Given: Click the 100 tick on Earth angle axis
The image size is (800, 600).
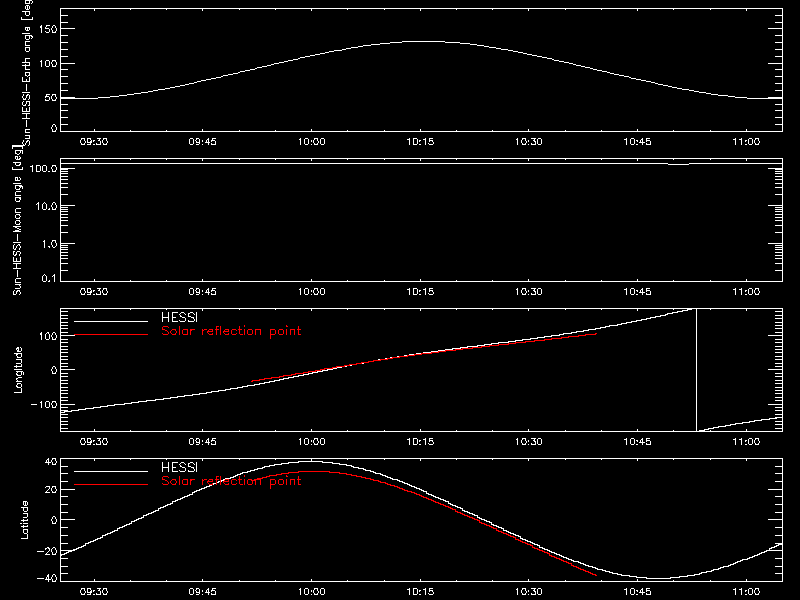Looking at the screenshot, I should [x=48, y=64].
